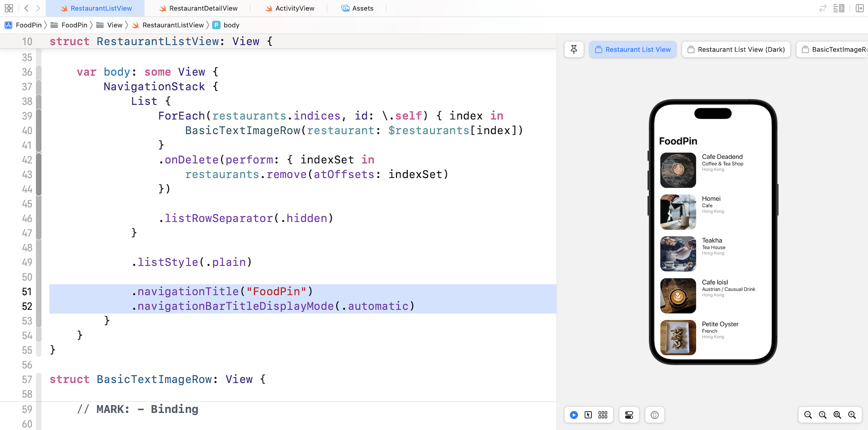Pin the current canvas preview
Viewport: 868px width, 430px height.
[x=574, y=49]
